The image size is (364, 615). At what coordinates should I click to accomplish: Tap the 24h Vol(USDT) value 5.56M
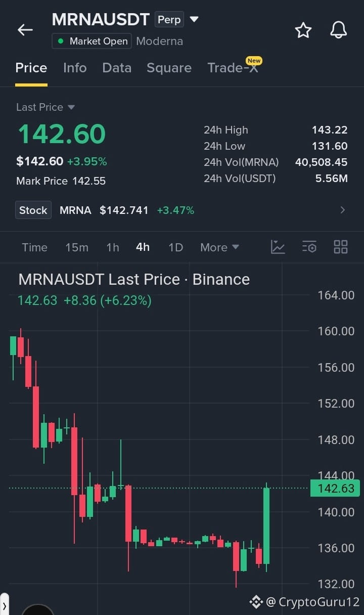coord(331,179)
